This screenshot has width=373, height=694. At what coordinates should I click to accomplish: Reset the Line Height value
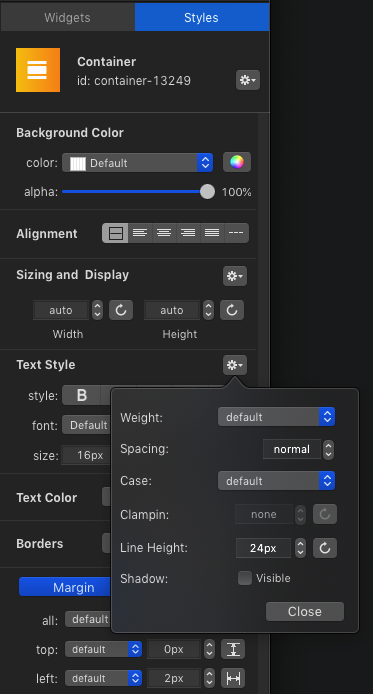(325, 548)
